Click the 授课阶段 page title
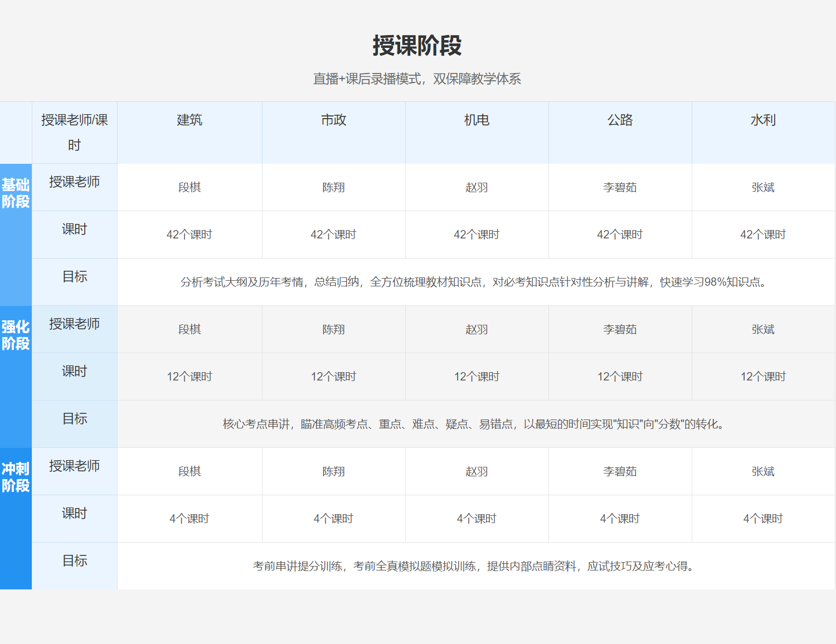The height and width of the screenshot is (644, 836). [x=417, y=46]
